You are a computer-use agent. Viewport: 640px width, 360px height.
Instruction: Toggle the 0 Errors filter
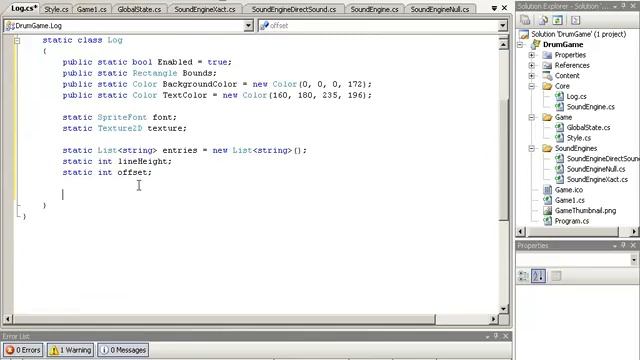23,350
